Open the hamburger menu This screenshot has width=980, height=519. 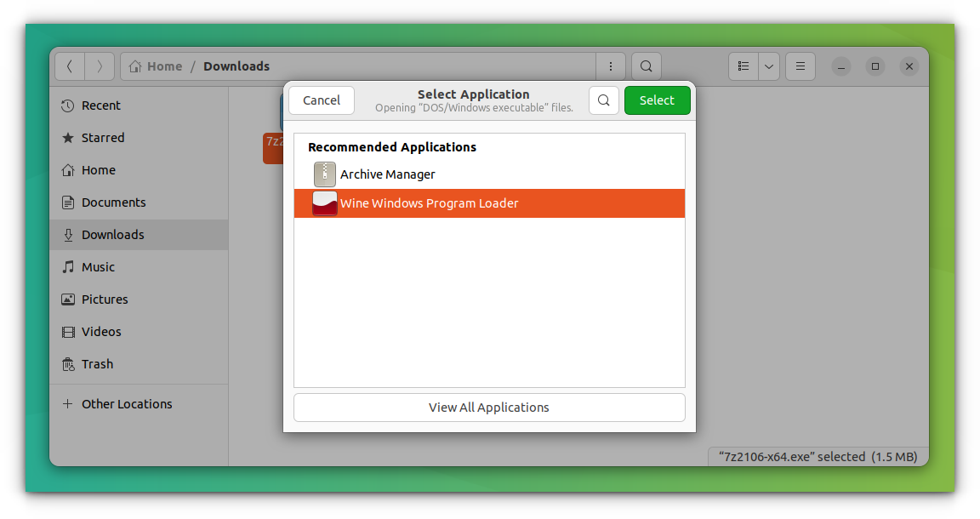click(800, 66)
